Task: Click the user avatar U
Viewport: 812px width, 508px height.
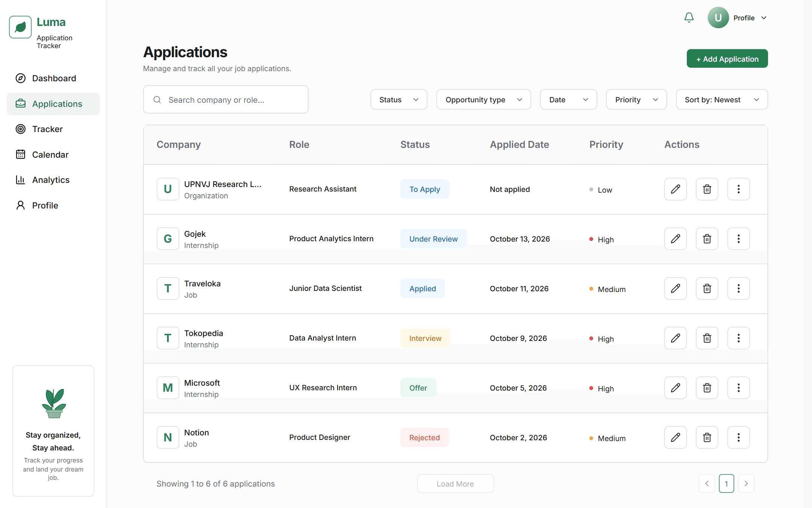Action: 718,18
